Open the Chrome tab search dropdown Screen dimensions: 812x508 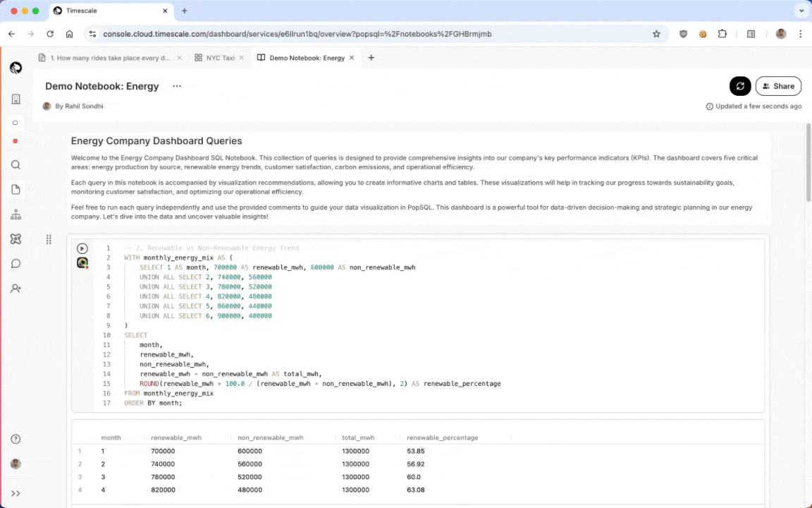tap(801, 11)
